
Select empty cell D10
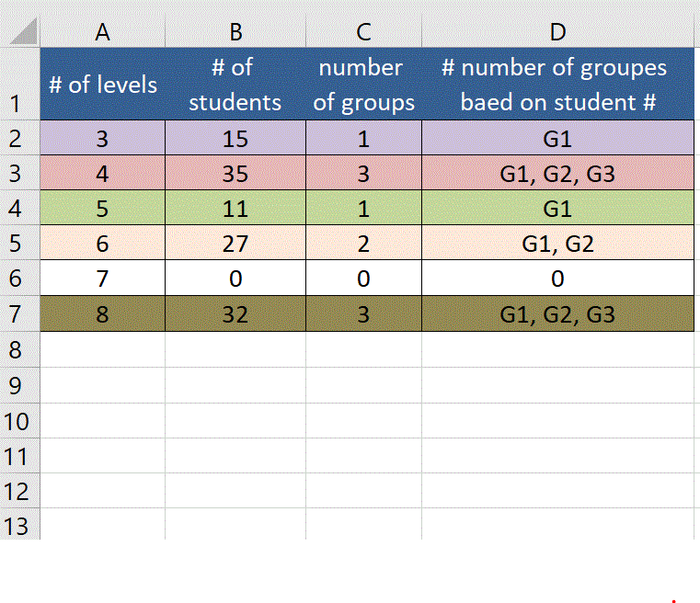tap(558, 421)
